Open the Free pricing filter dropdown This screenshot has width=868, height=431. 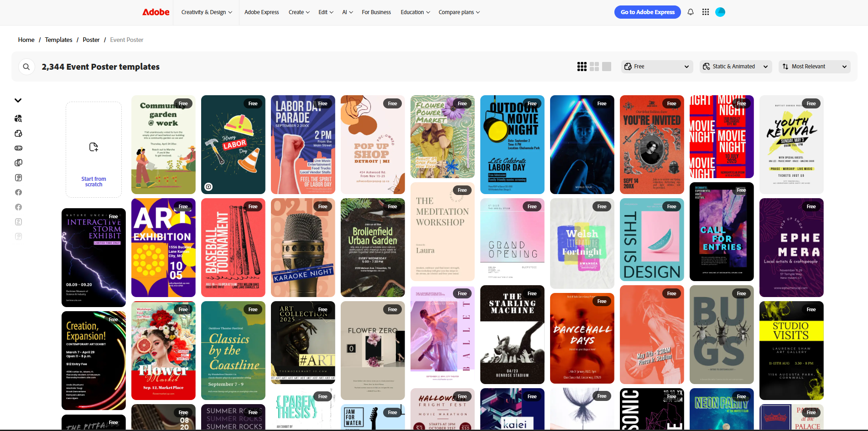click(657, 67)
